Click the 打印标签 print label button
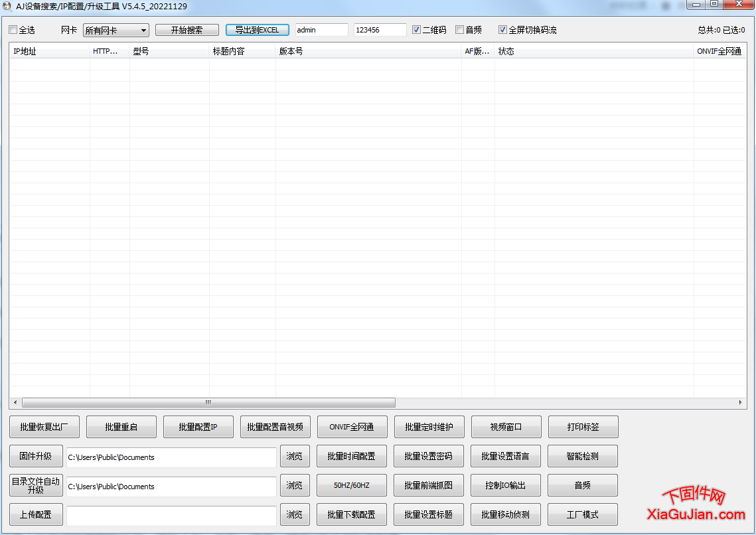This screenshot has width=756, height=535. 583,427
